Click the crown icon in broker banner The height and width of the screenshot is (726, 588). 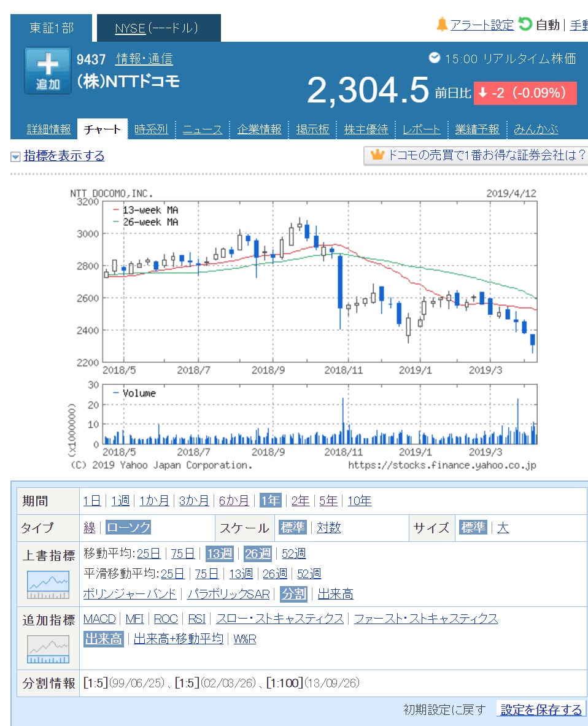(x=377, y=155)
